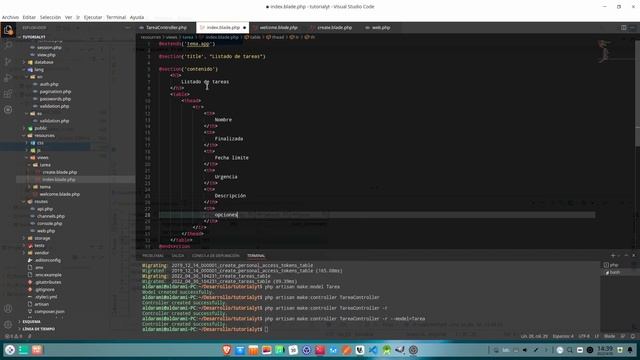Open the Archivo menu
The height and width of the screenshot is (360, 640).
coord(10,17)
